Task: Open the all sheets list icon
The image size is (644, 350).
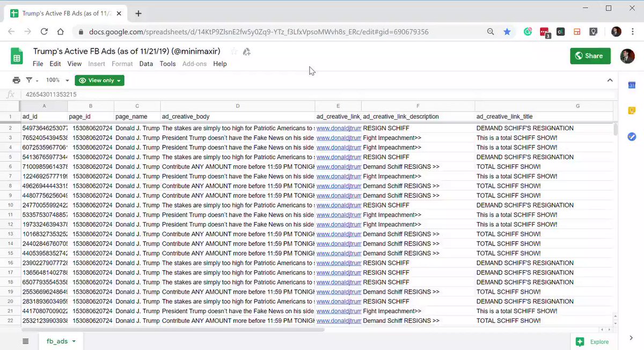Action: tap(25, 341)
